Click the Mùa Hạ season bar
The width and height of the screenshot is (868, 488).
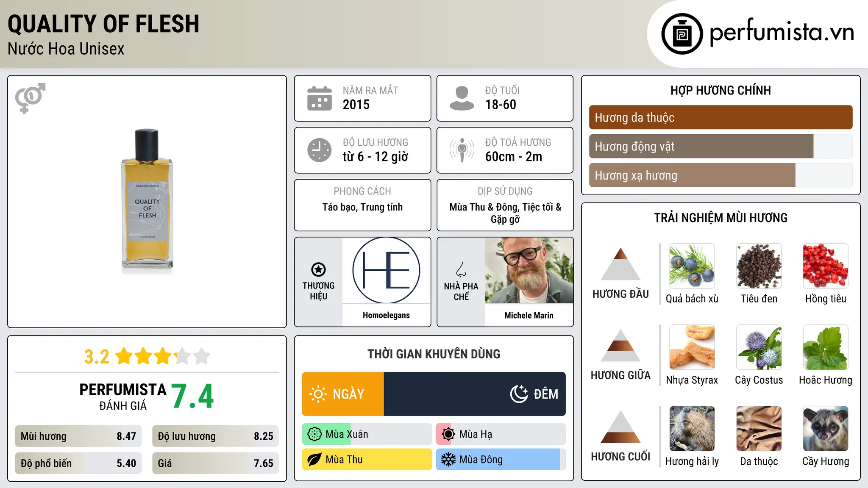click(x=501, y=434)
